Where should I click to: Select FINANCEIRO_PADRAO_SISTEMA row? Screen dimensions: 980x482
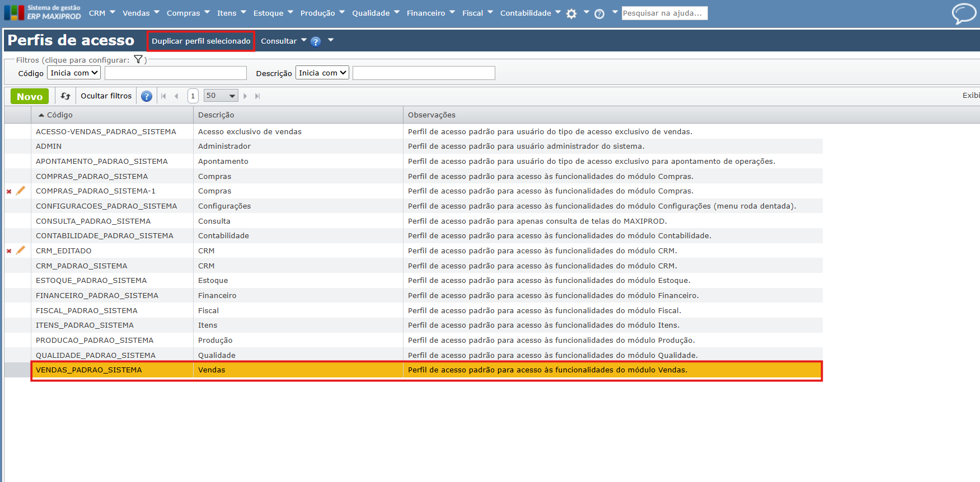[414, 295]
